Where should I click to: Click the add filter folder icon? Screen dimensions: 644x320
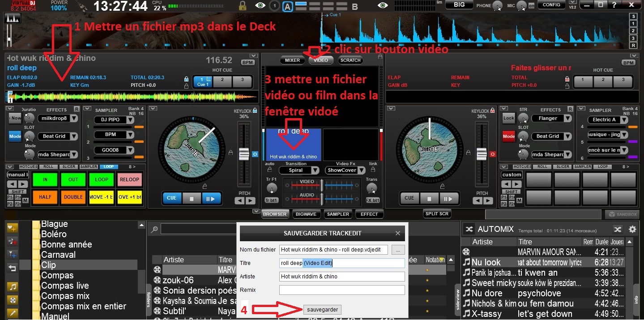[x=12, y=255]
